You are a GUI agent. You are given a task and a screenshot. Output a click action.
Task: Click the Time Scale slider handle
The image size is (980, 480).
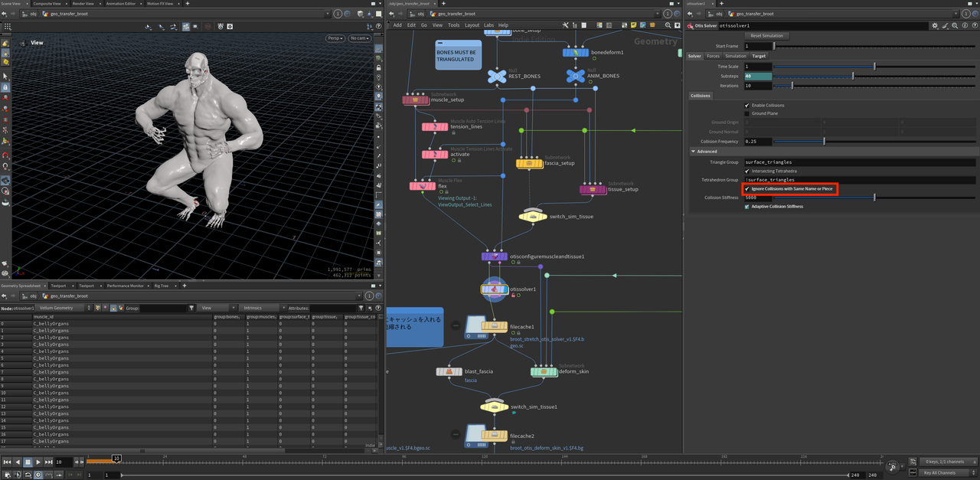874,67
